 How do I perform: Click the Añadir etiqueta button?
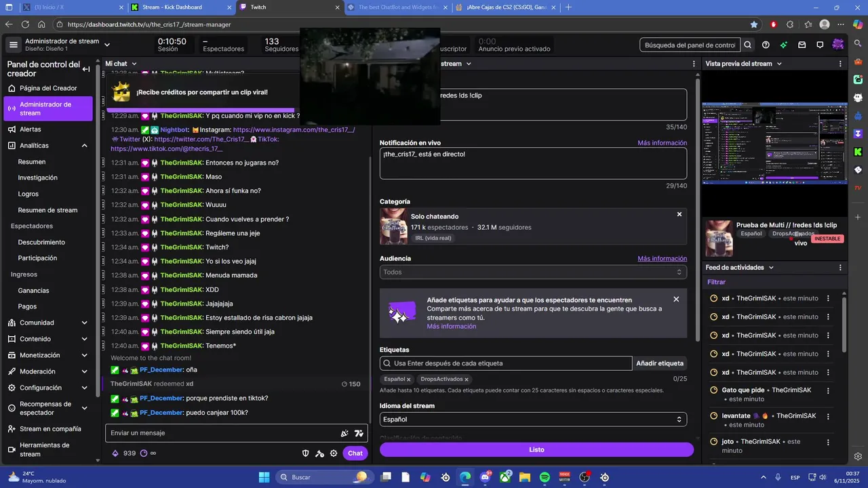(x=660, y=363)
